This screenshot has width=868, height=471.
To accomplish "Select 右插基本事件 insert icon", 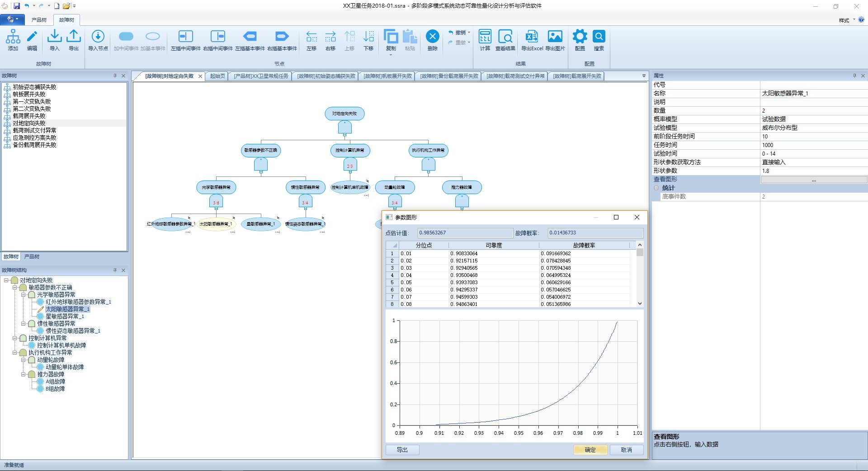I will [282, 40].
